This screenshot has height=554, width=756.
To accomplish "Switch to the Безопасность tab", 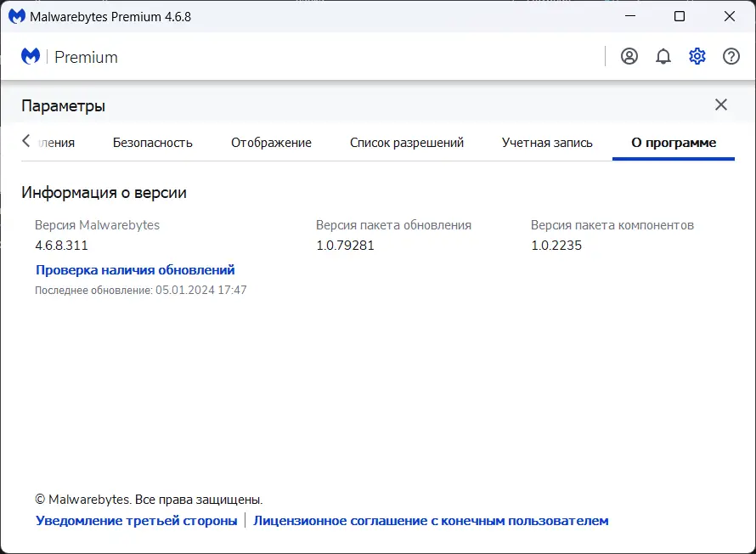I will tap(153, 143).
